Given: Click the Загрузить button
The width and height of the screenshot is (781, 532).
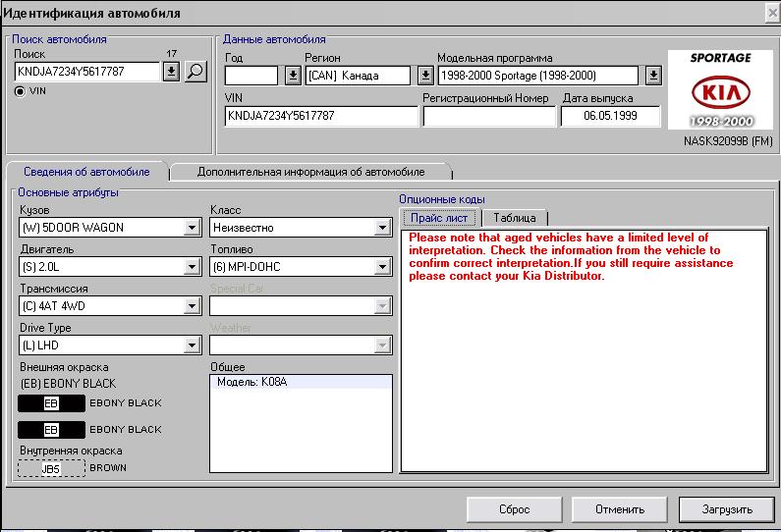Looking at the screenshot, I should [x=727, y=509].
